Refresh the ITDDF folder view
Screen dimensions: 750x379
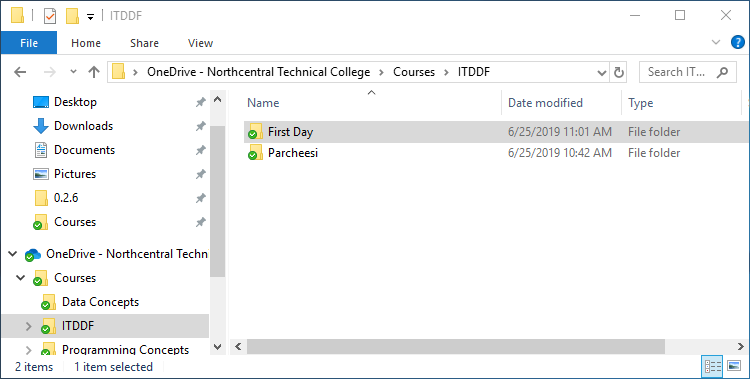[618, 73]
